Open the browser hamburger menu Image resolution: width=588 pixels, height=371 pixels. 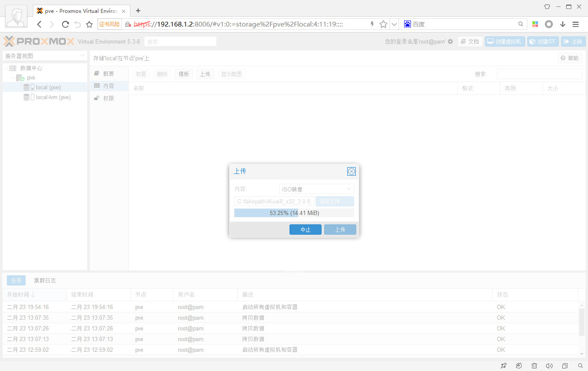(576, 24)
